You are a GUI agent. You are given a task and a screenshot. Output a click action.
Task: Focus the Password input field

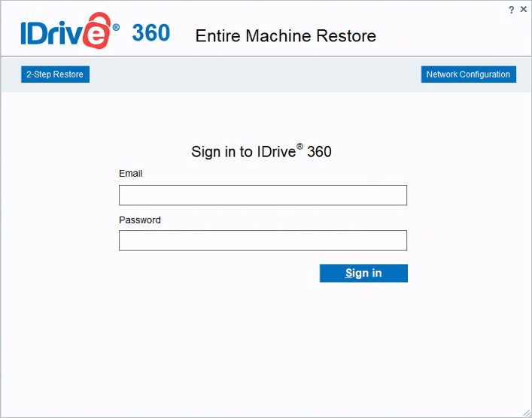tap(263, 241)
